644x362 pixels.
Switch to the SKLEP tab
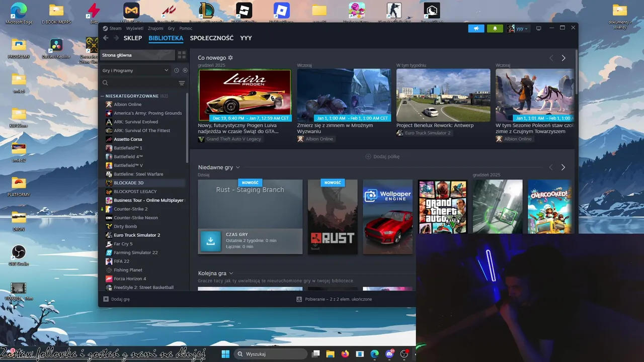(133, 38)
